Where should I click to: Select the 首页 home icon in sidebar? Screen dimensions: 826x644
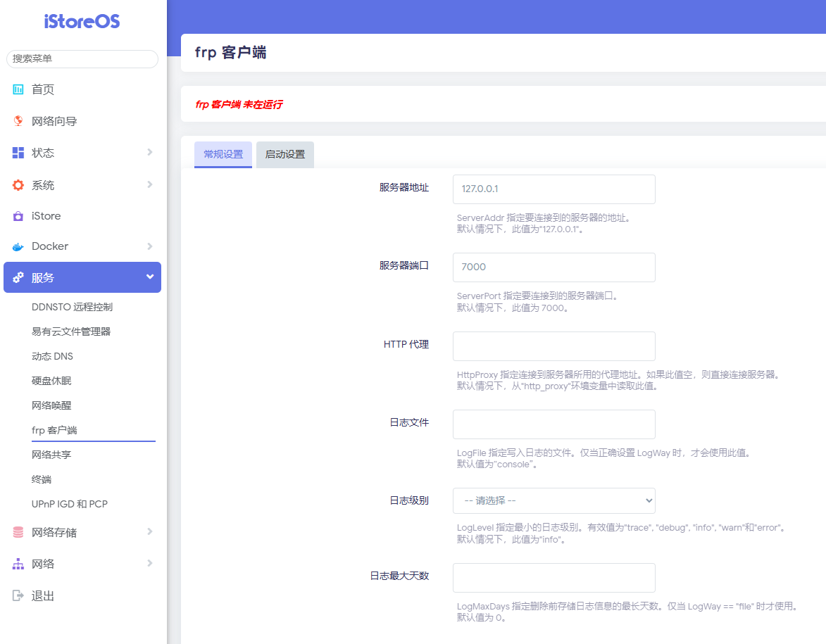pos(17,89)
